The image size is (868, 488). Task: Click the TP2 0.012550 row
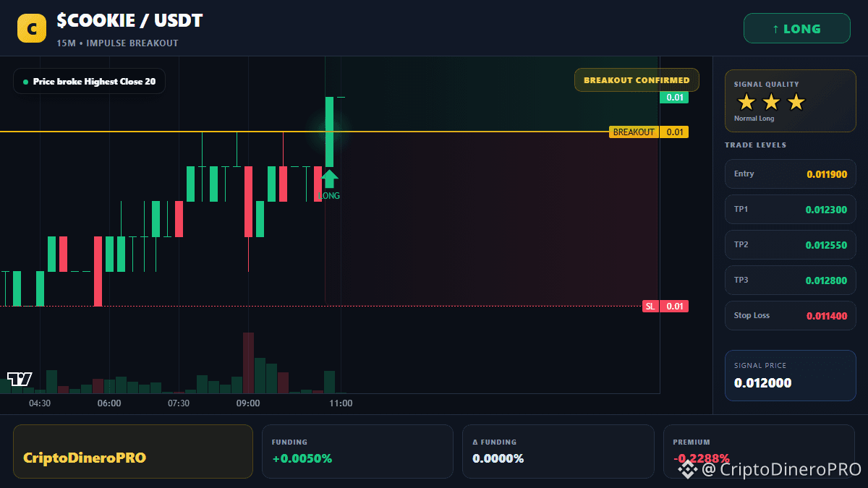coord(791,245)
